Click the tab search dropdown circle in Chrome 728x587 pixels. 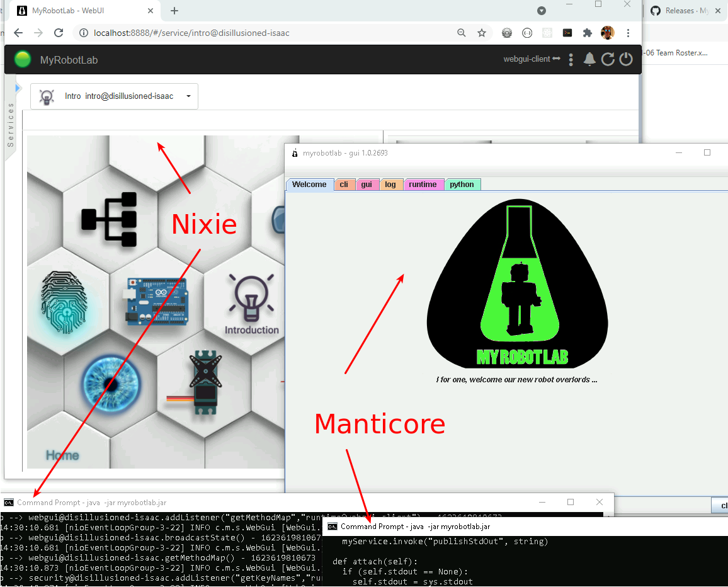[542, 11]
